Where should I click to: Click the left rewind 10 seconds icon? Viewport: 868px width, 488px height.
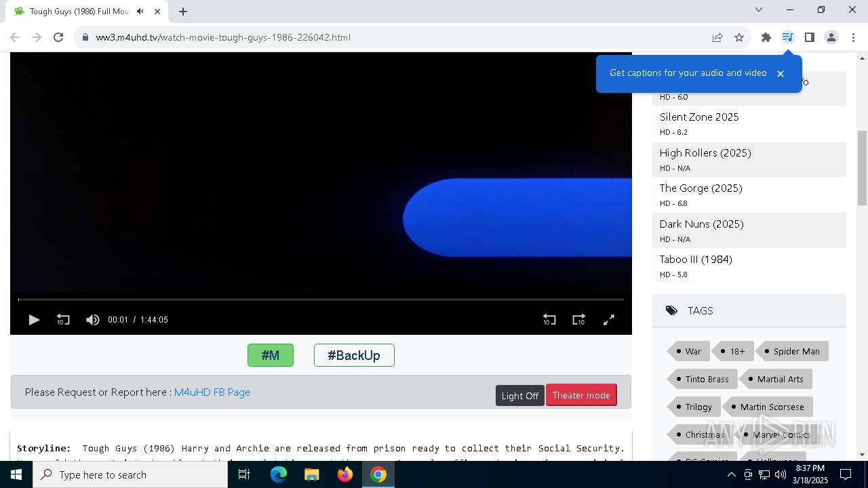(63, 320)
